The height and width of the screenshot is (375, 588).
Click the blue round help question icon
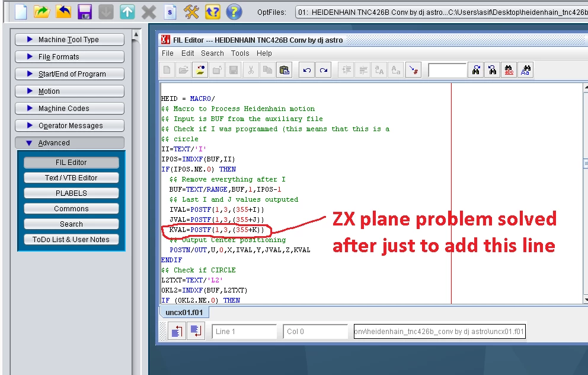pyautogui.click(x=234, y=12)
